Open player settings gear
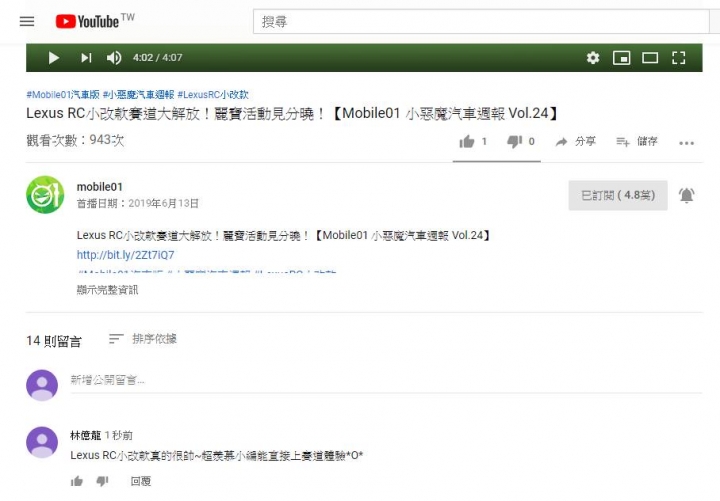This screenshot has width=720, height=501. pos(593,58)
